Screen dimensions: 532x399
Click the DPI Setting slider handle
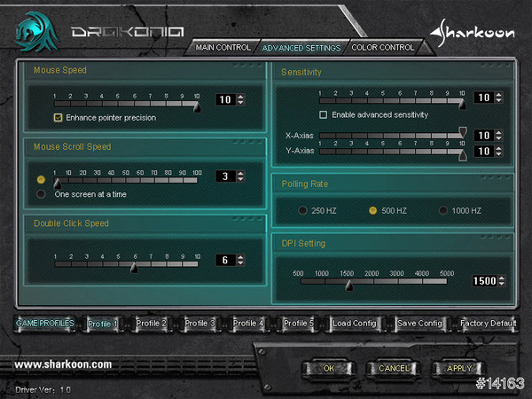[x=349, y=286]
